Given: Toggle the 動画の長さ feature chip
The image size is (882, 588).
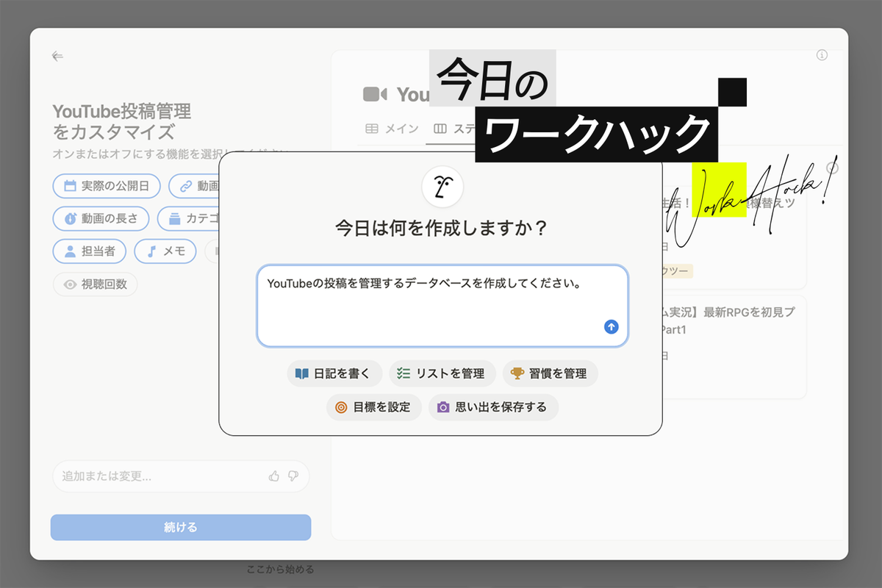Looking at the screenshot, I should [101, 218].
